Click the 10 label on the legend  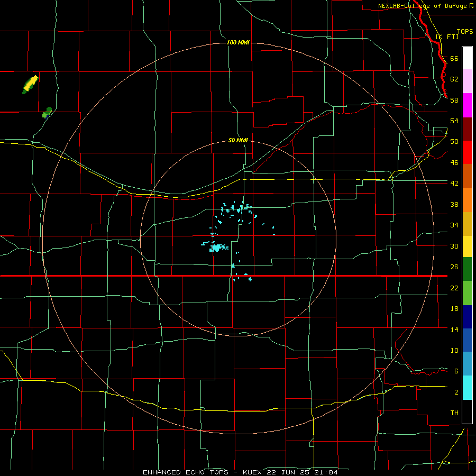pyautogui.click(x=454, y=351)
